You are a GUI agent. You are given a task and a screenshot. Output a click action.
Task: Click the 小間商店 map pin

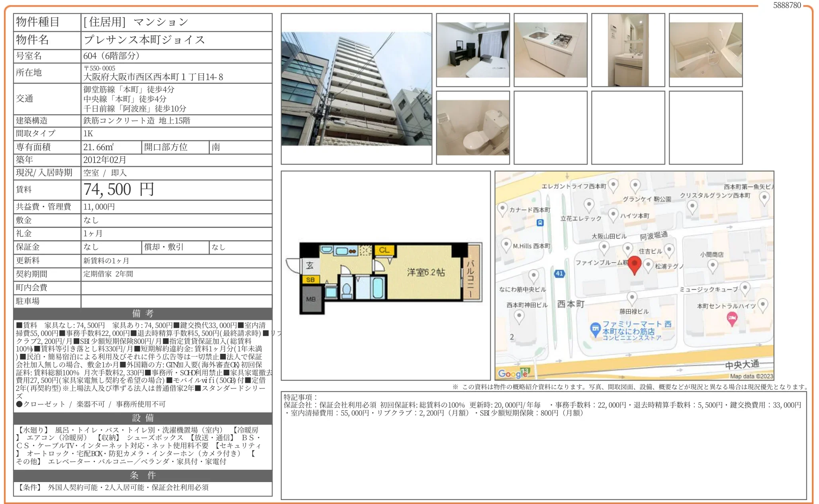[713, 265]
